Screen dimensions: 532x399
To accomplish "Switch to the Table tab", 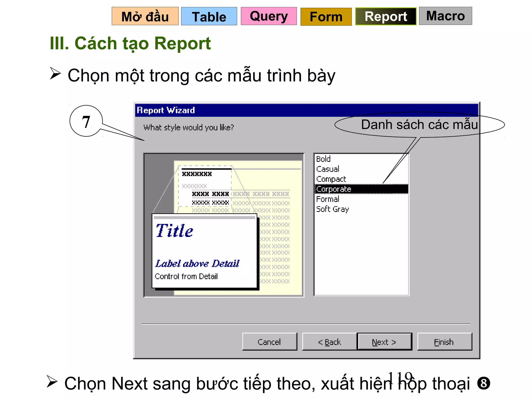I will [209, 16].
